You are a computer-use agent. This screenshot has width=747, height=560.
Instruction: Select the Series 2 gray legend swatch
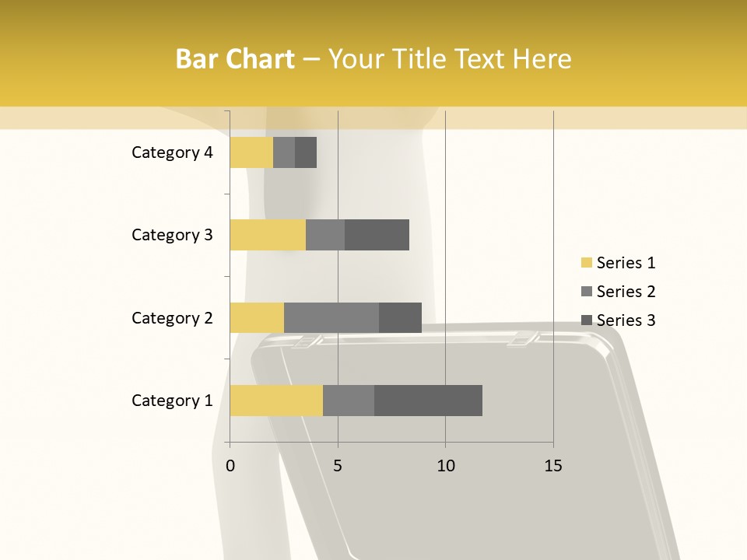586,292
